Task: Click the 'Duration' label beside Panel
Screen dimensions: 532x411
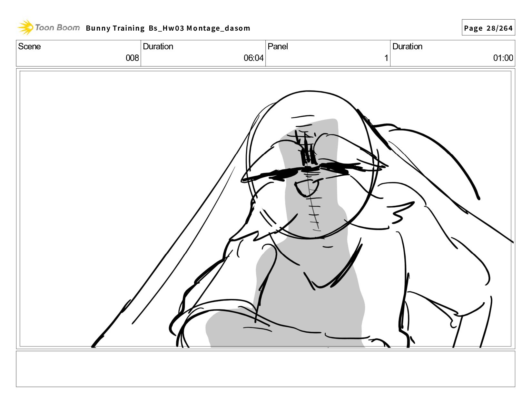Action: [407, 46]
